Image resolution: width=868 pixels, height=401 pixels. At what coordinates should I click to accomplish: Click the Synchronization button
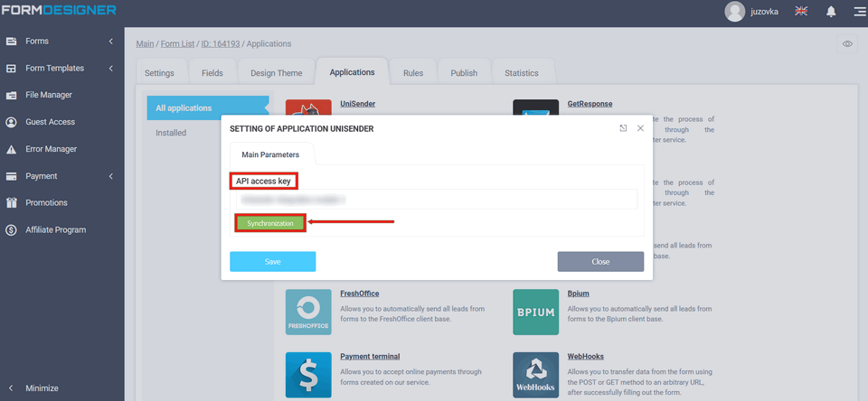point(270,223)
